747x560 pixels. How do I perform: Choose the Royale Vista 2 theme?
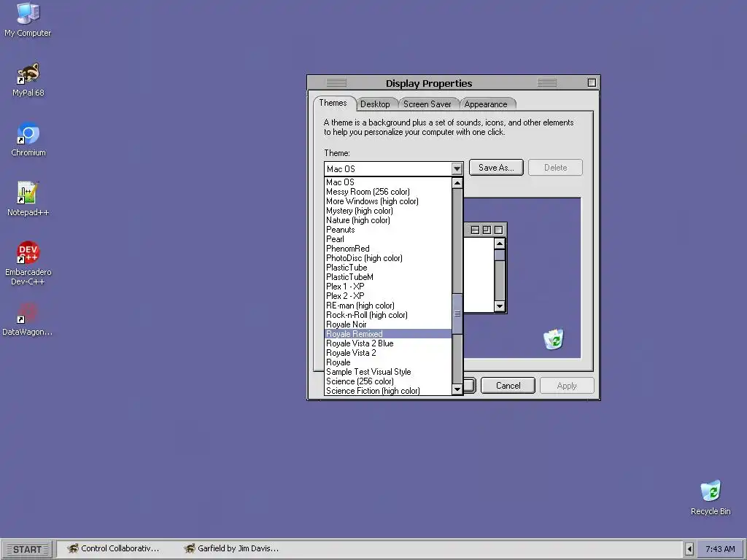[388, 353]
